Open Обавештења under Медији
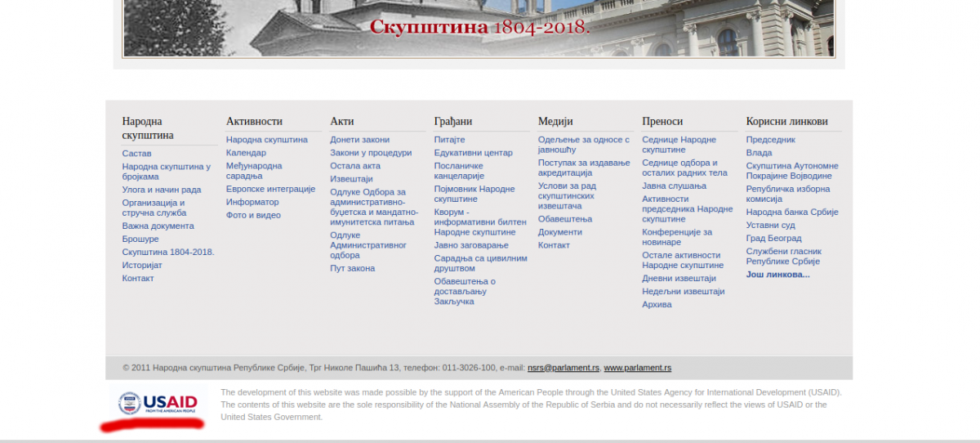 tap(565, 219)
